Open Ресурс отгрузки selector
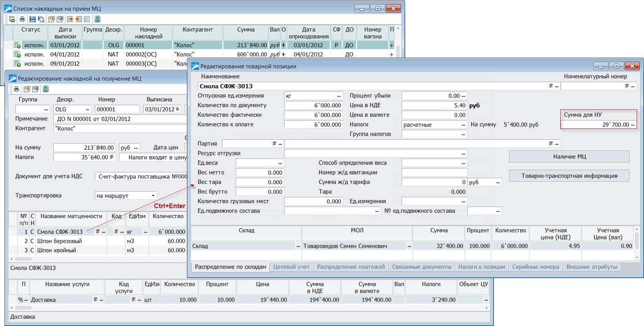The image size is (644, 326). pos(464,154)
